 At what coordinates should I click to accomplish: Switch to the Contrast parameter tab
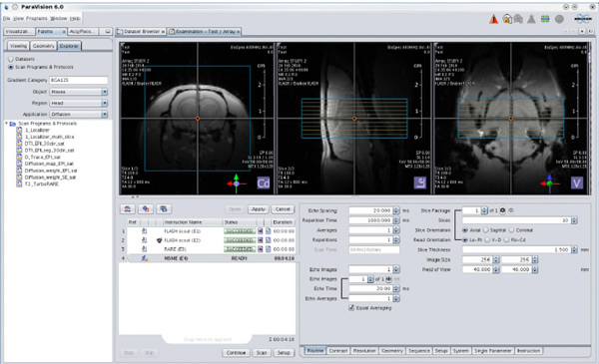(x=338, y=351)
